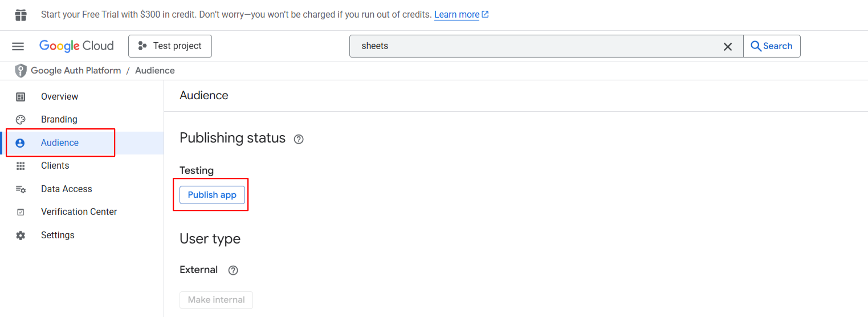Open the hamburger navigation menu
This screenshot has height=317, width=868.
coord(18,46)
